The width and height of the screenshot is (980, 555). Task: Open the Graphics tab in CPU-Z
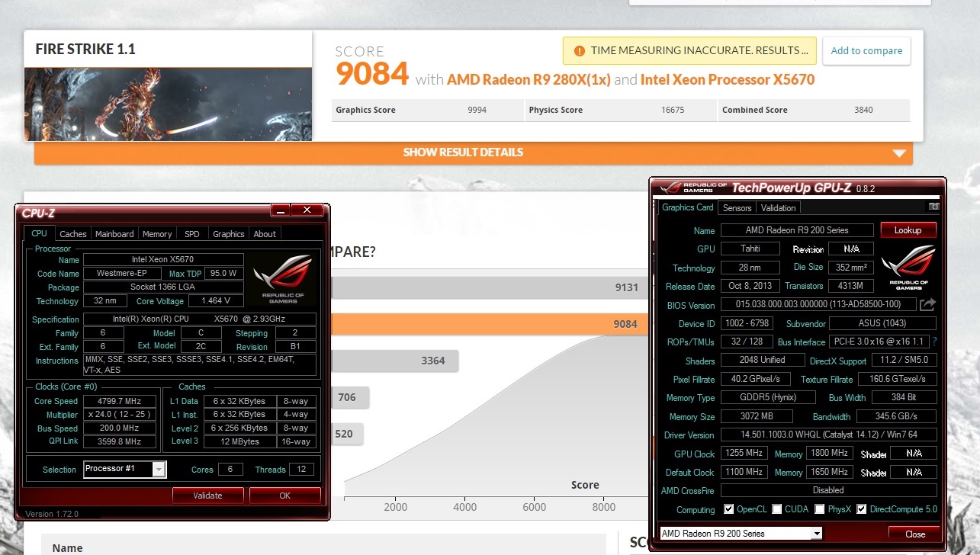[x=229, y=234]
